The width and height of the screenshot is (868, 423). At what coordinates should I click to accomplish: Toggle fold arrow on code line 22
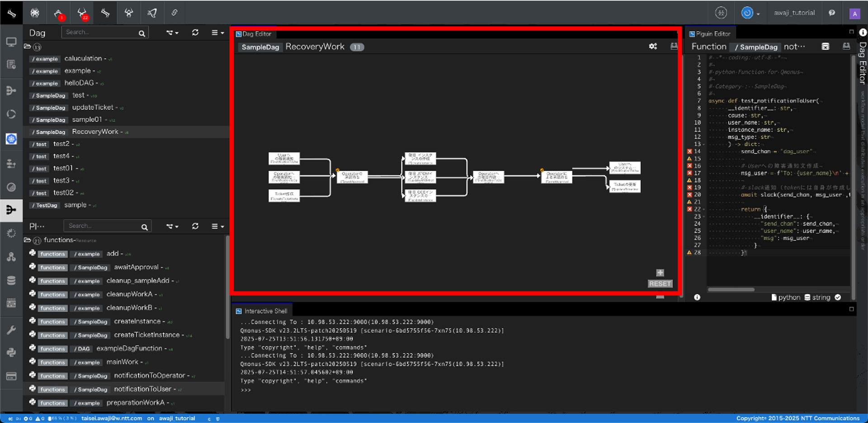[704, 209]
